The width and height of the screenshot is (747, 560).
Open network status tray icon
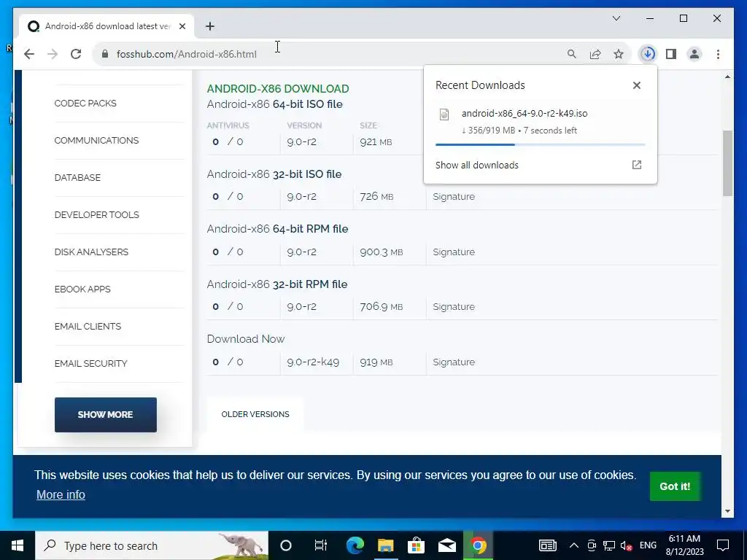pyautogui.click(x=609, y=545)
